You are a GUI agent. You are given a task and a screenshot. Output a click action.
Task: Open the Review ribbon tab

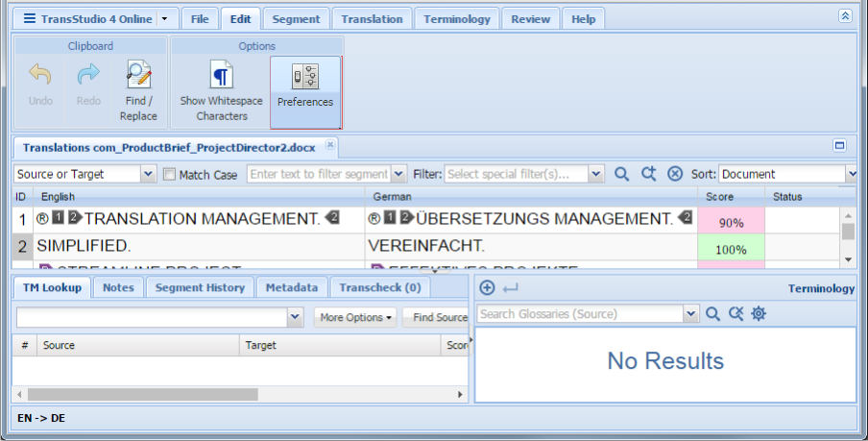531,19
